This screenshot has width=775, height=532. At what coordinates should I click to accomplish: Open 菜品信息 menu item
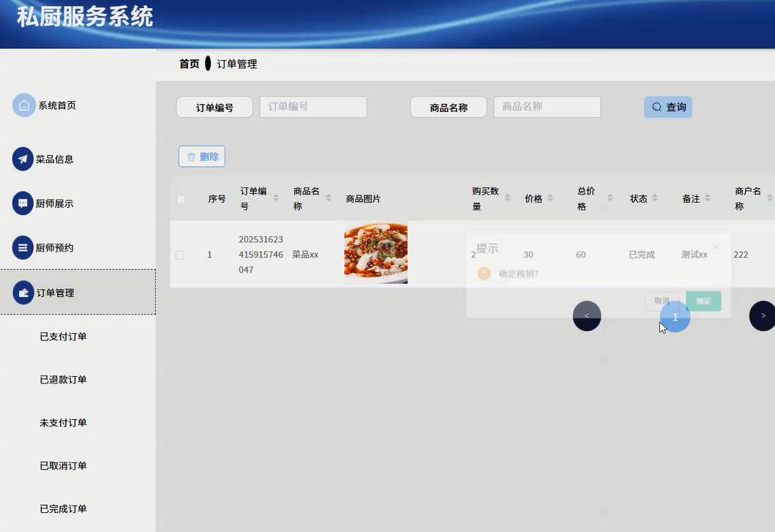pyautogui.click(x=54, y=160)
